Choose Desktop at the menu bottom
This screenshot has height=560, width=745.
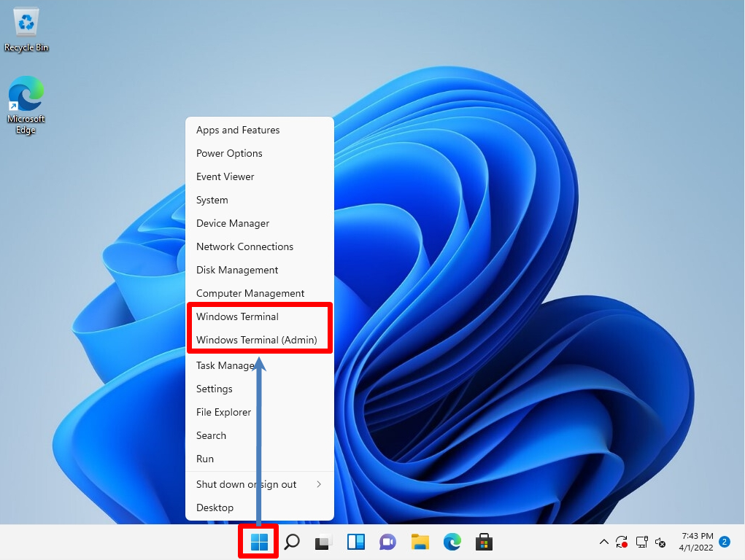point(260,507)
